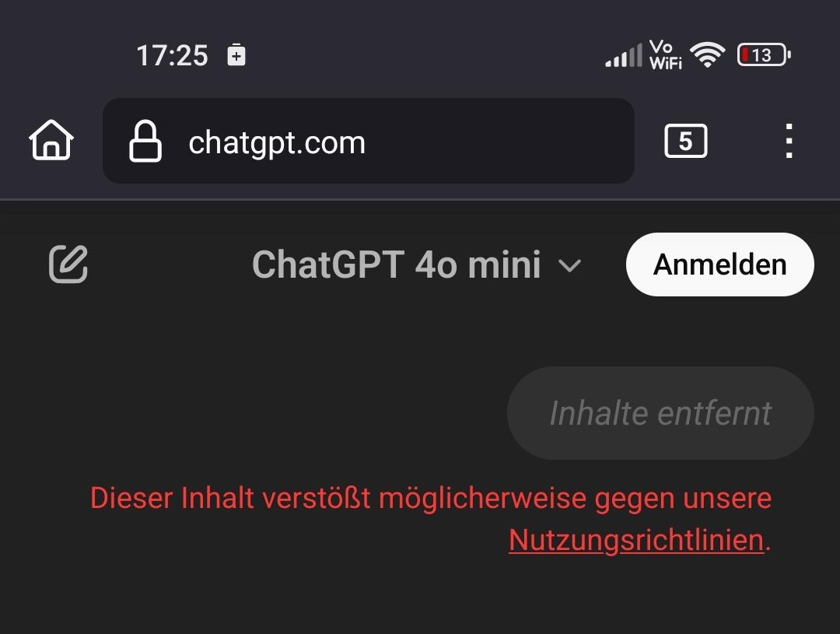Tap the ChatGPT 4o mini title text
Screen dimensions: 840x634
[x=397, y=264]
